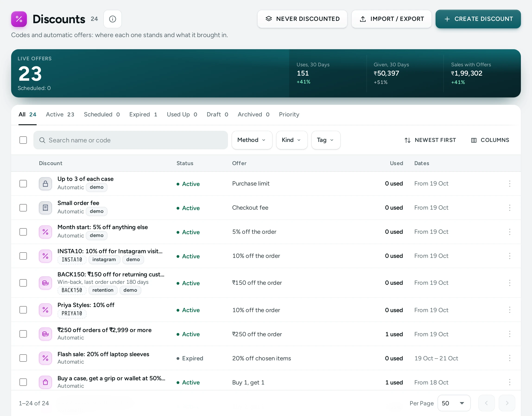
Task: Check the Flash sale laptop sleeves row
Action: pyautogui.click(x=23, y=358)
